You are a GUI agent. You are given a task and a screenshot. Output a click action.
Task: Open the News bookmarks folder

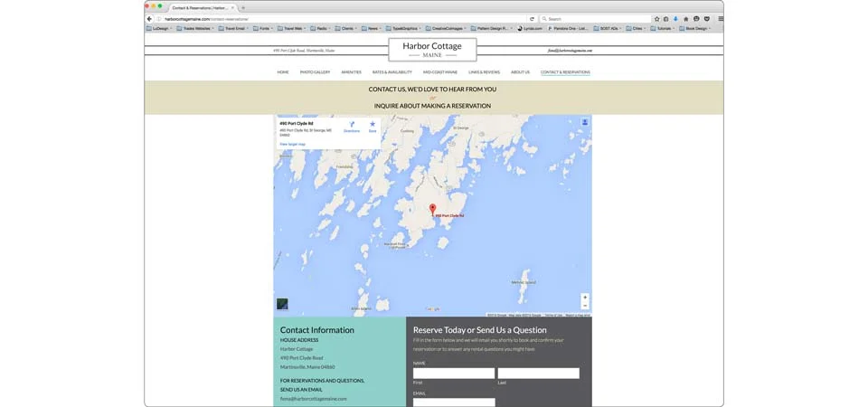(x=372, y=28)
